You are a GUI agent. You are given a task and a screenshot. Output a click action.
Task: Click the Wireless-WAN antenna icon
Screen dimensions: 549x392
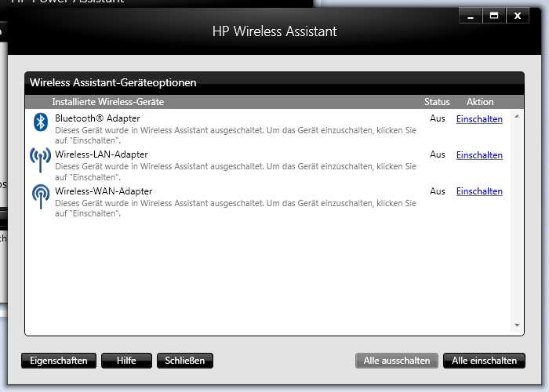[41, 197]
